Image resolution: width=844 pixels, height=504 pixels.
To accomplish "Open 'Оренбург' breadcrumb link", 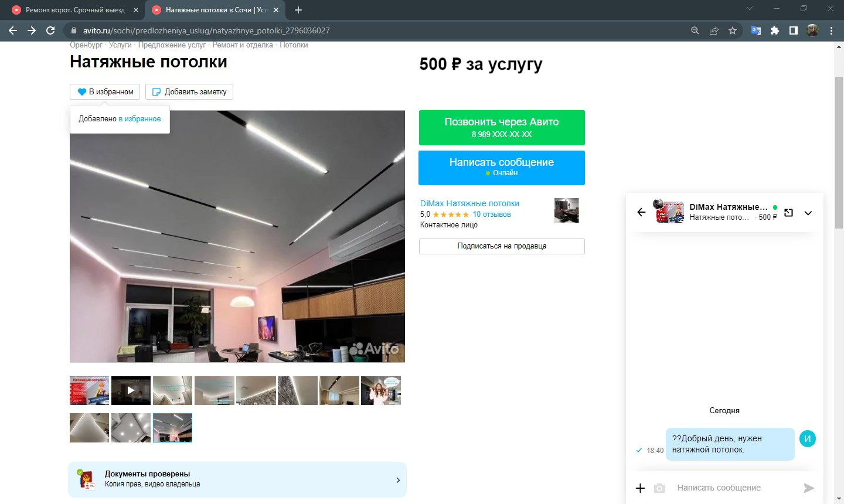I will point(86,45).
